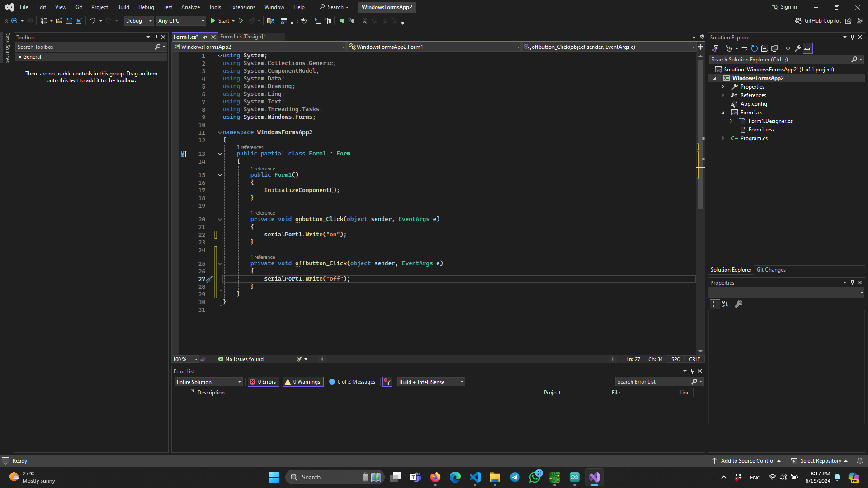Click the Save All toolbar icon

(x=79, y=21)
